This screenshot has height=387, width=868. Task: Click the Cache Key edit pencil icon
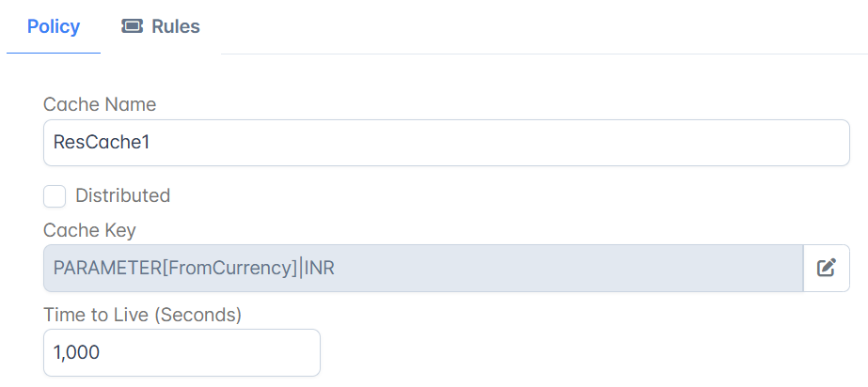[826, 268]
